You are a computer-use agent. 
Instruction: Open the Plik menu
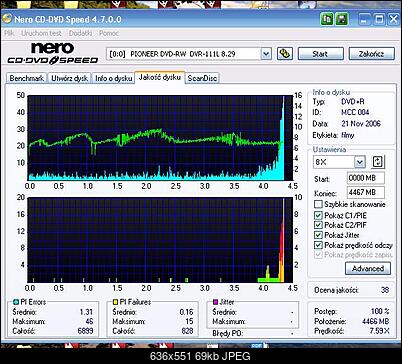[9, 33]
